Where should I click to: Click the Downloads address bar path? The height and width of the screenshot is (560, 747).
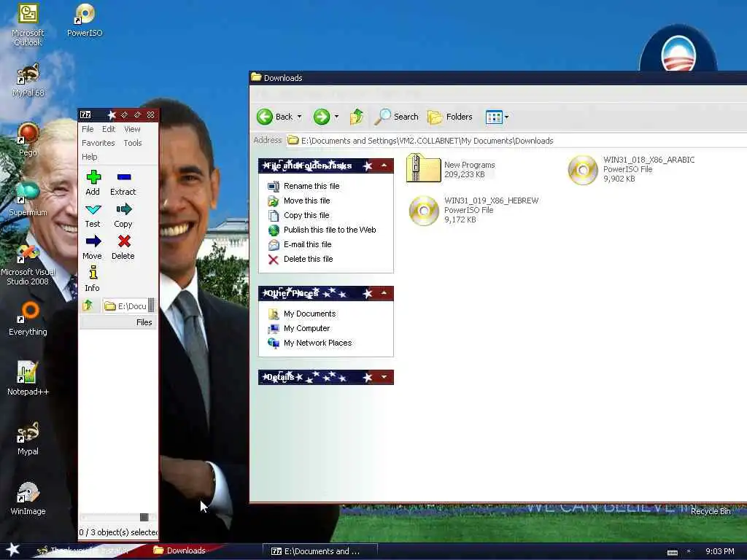(427, 141)
